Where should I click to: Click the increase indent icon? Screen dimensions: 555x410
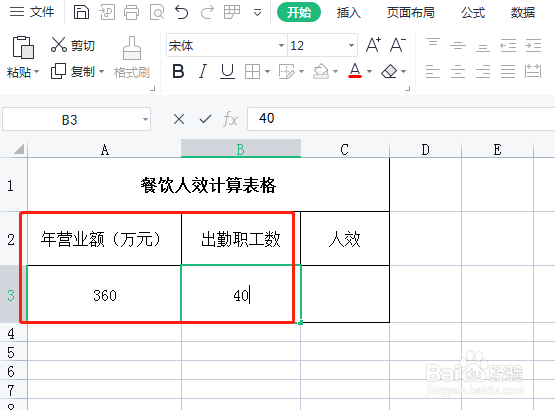point(533,45)
